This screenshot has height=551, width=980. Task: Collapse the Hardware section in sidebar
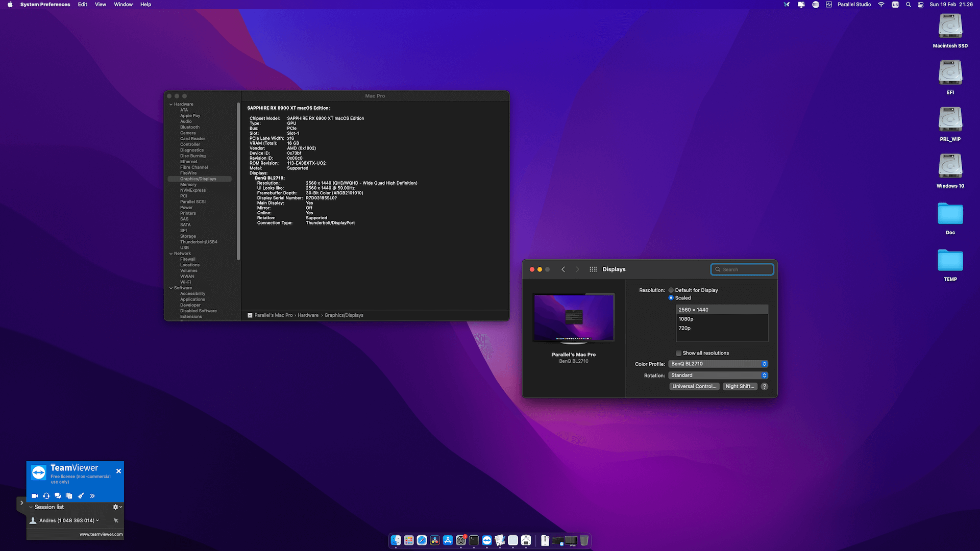click(171, 104)
